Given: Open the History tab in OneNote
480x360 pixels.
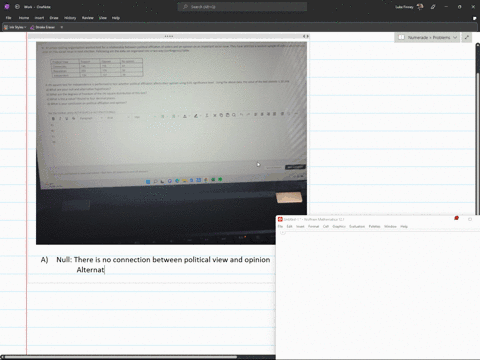Looking at the screenshot, I should 70,18.
